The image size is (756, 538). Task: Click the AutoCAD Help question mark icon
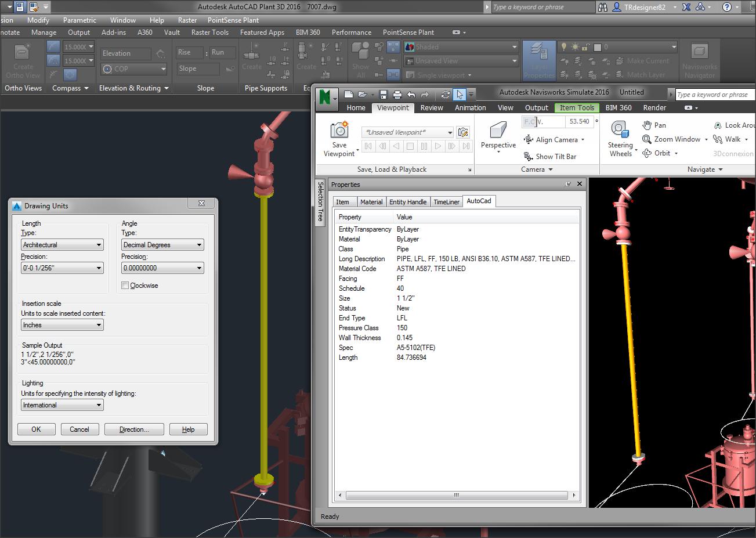point(727,7)
